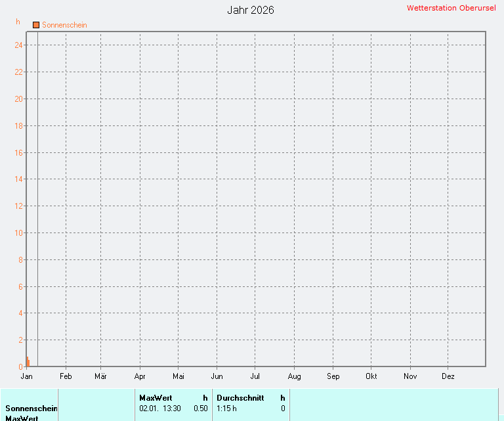Click the 0.50 max value cell
The height and width of the screenshot is (421, 504).
click(201, 409)
